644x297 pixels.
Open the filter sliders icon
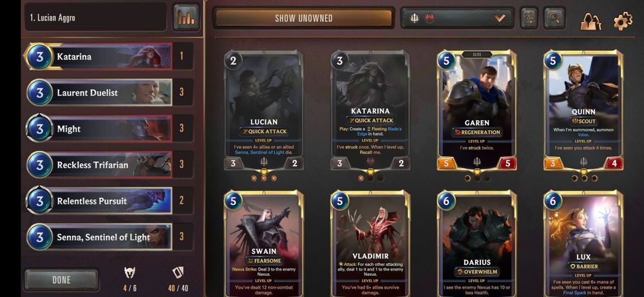529,18
